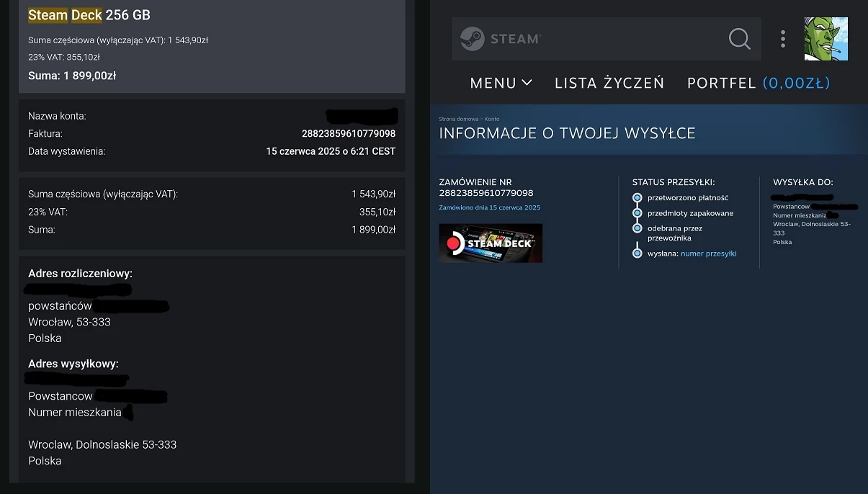This screenshot has height=494, width=868.
Task: Click the 'Zamówiono dnia 15 czerwca 2025' link
Action: [489, 207]
